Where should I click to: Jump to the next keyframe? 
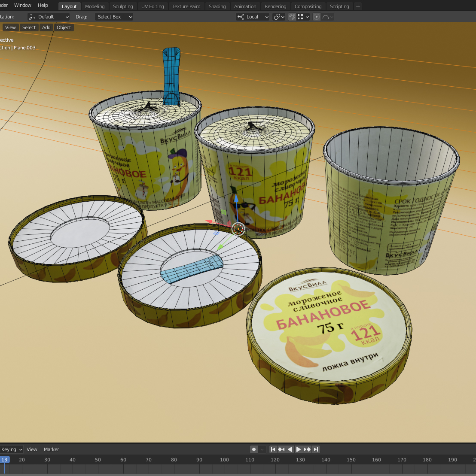[x=307, y=449]
